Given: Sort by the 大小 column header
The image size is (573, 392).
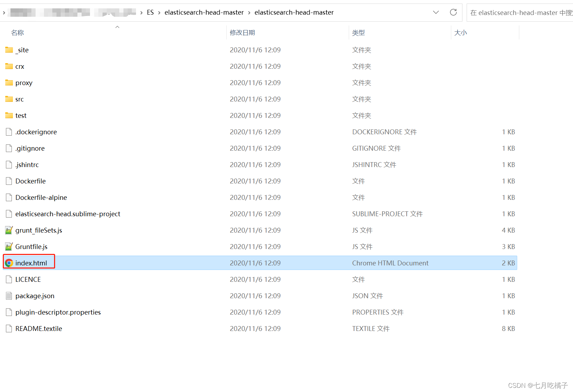Looking at the screenshot, I should coord(461,32).
